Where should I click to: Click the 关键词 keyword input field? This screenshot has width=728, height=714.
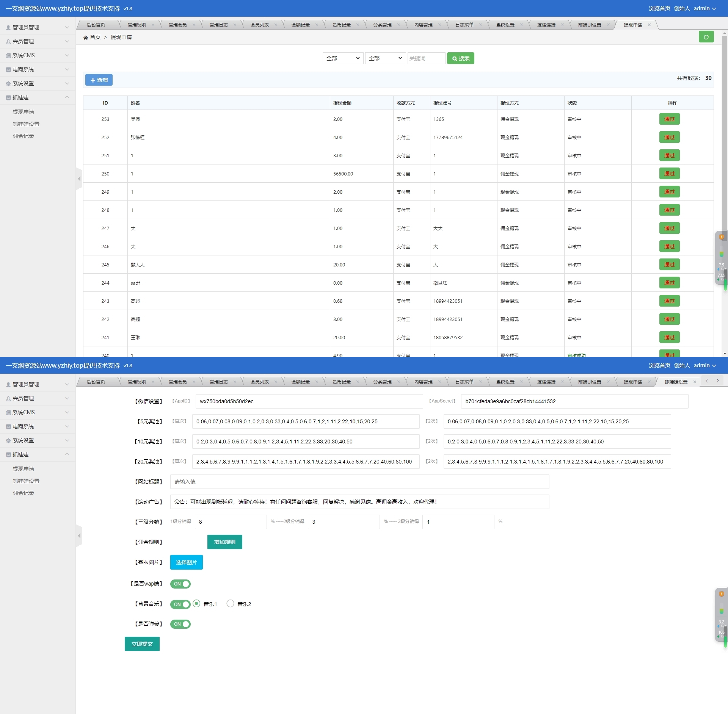[x=427, y=58]
